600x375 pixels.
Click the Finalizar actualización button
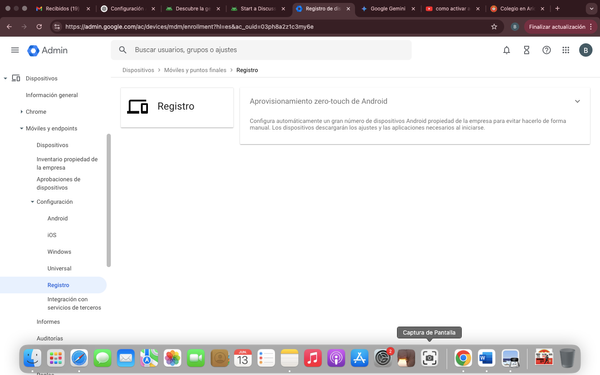[x=557, y=27]
